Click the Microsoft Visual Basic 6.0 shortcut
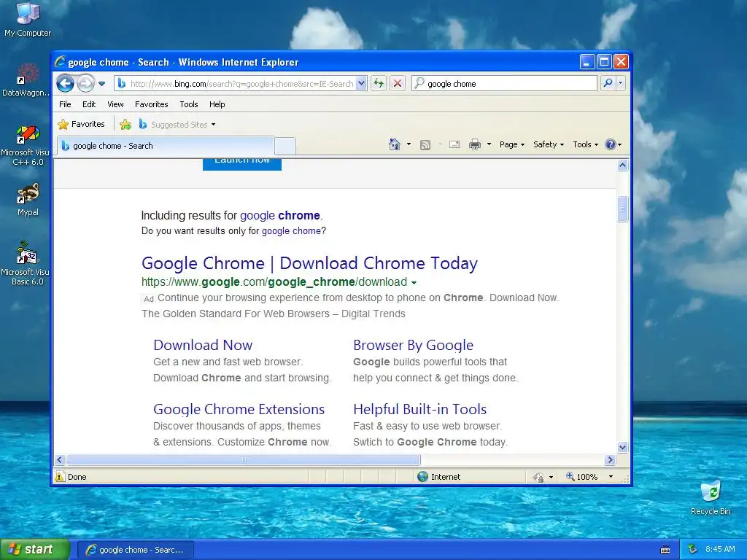Viewport: 747px width, 560px height. [27, 263]
